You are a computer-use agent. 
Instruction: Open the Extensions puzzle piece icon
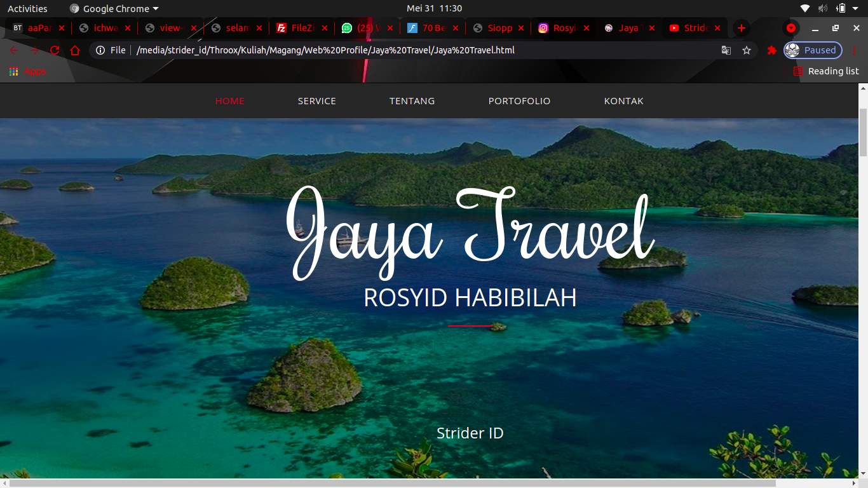pos(772,50)
